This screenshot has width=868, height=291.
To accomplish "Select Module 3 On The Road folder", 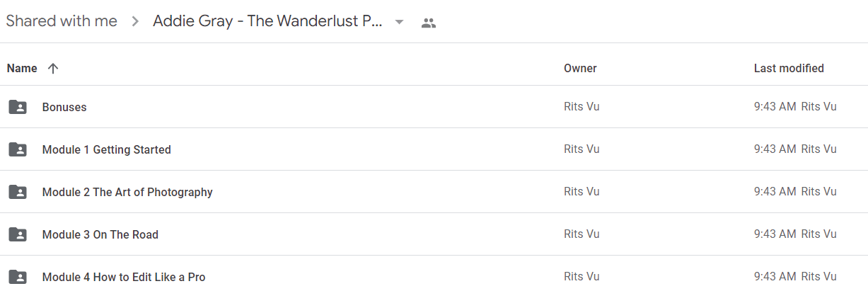I will tap(434, 234).
